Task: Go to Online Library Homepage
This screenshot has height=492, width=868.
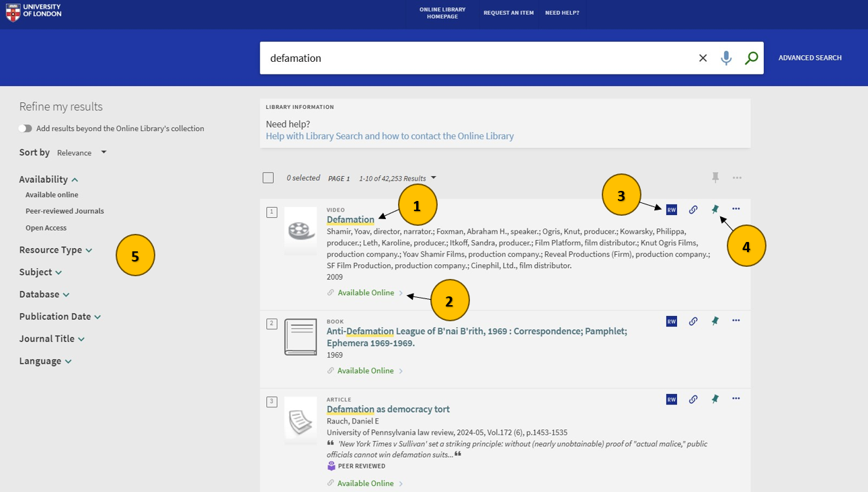Action: (442, 13)
